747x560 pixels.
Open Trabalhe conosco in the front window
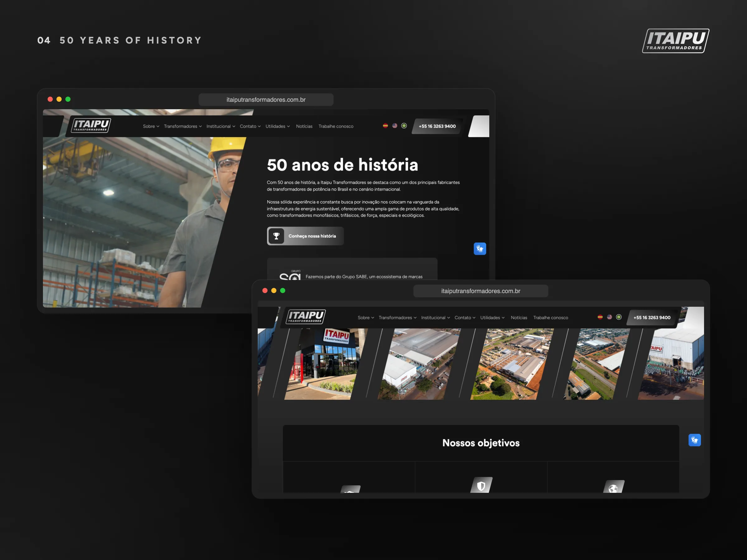[x=551, y=318]
